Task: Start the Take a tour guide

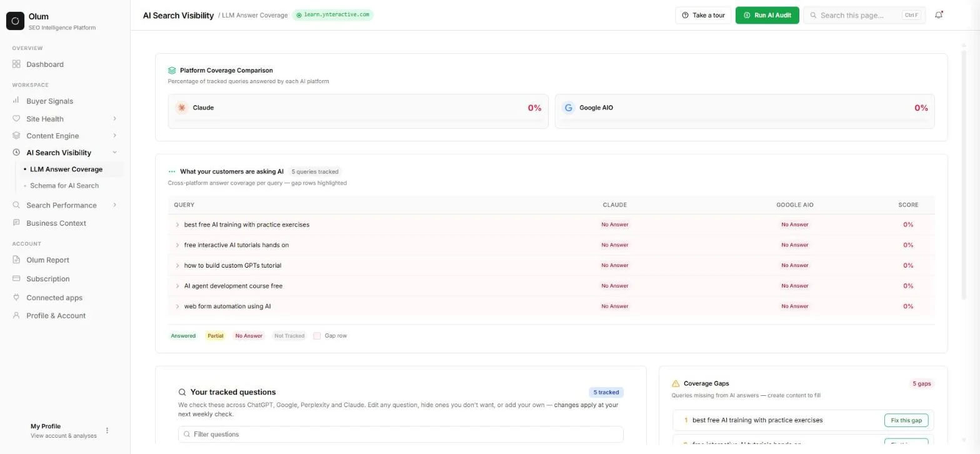Action: (703, 15)
